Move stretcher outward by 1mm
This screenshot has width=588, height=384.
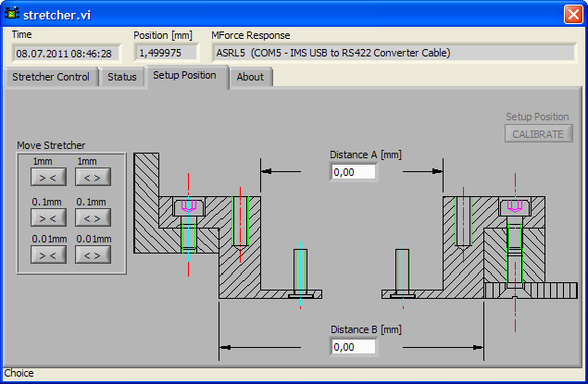93,178
